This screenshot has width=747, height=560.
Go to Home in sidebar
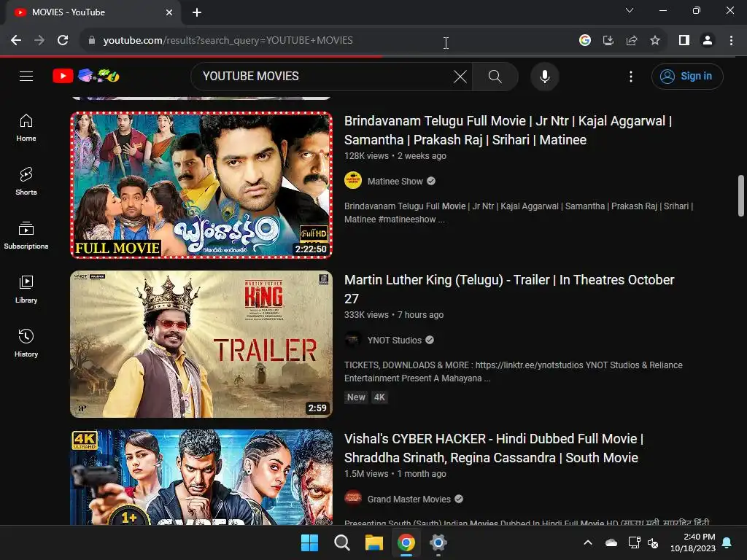(26, 128)
